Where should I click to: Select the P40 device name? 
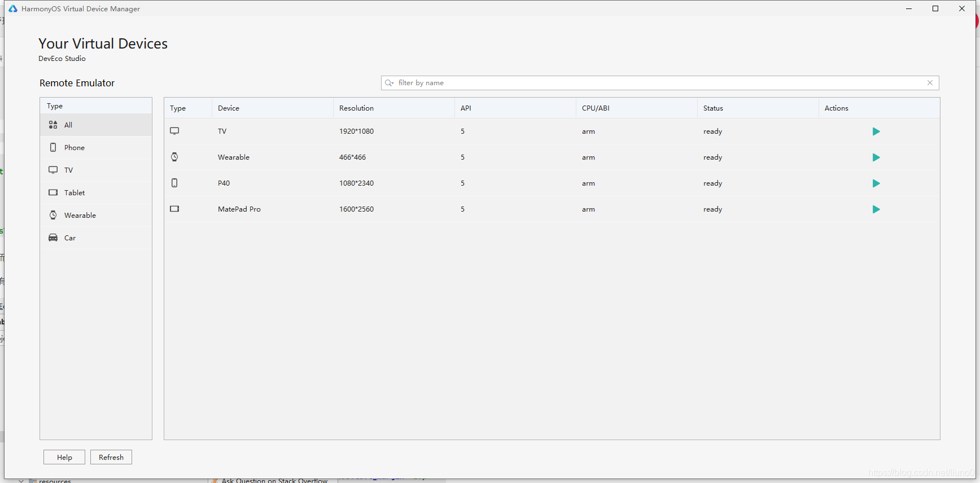[x=224, y=183]
